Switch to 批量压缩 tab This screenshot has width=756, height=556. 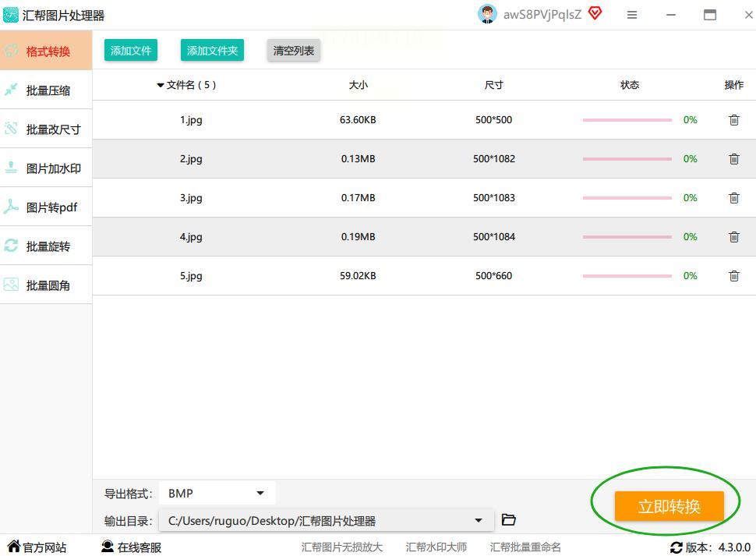click(x=46, y=90)
